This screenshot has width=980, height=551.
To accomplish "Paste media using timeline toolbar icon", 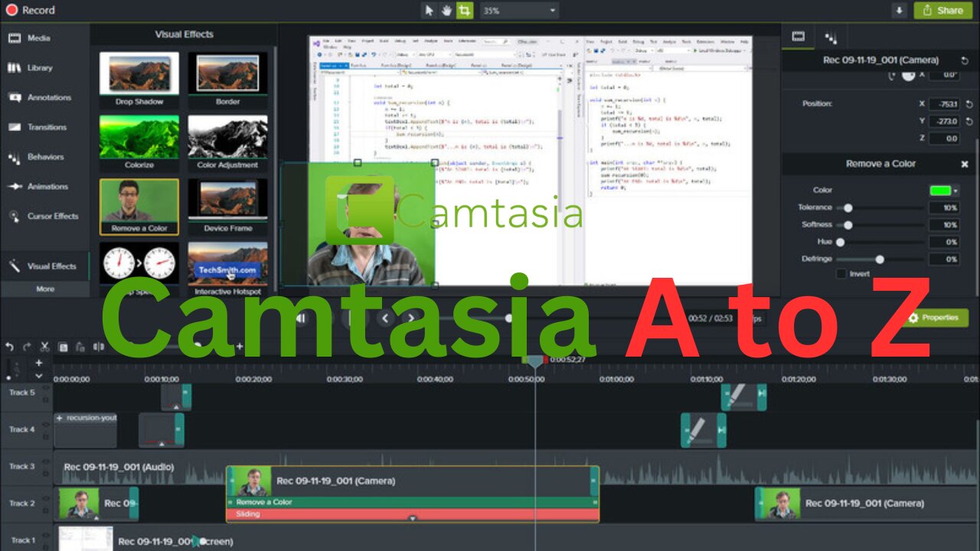I will (x=80, y=347).
